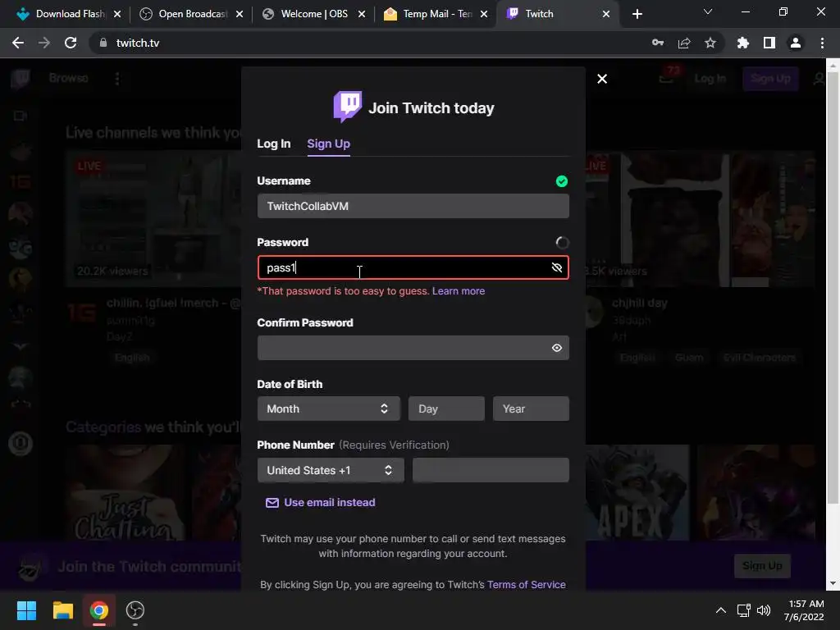This screenshot has width=840, height=630.
Task: Open the Learn more password link
Action: pyautogui.click(x=459, y=291)
